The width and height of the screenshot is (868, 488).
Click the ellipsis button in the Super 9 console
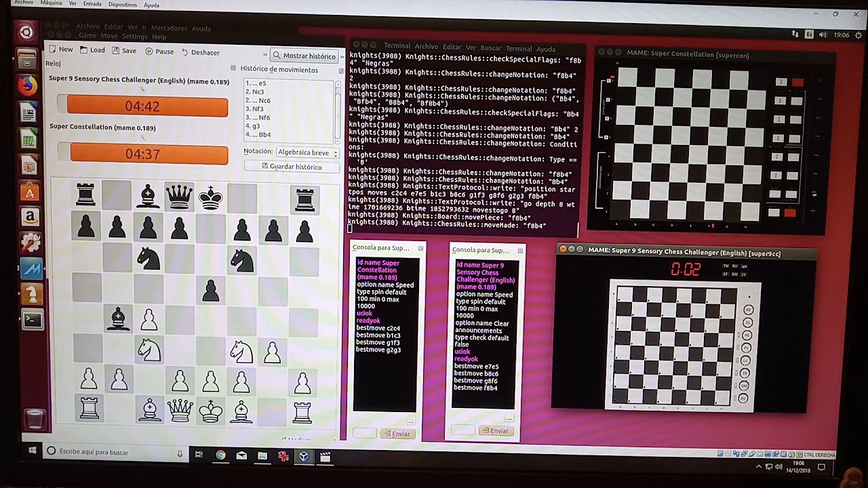click(x=509, y=419)
